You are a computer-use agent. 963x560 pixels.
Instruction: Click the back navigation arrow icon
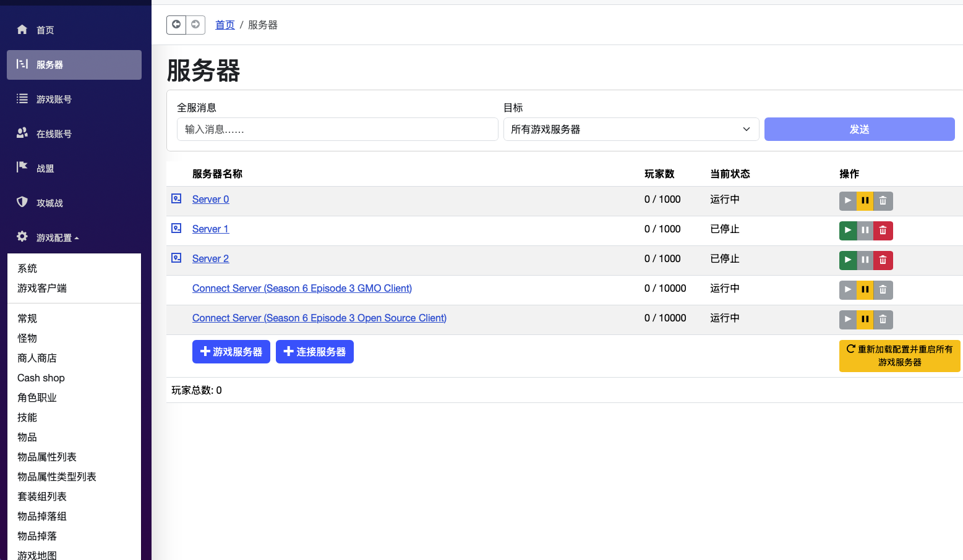point(176,25)
